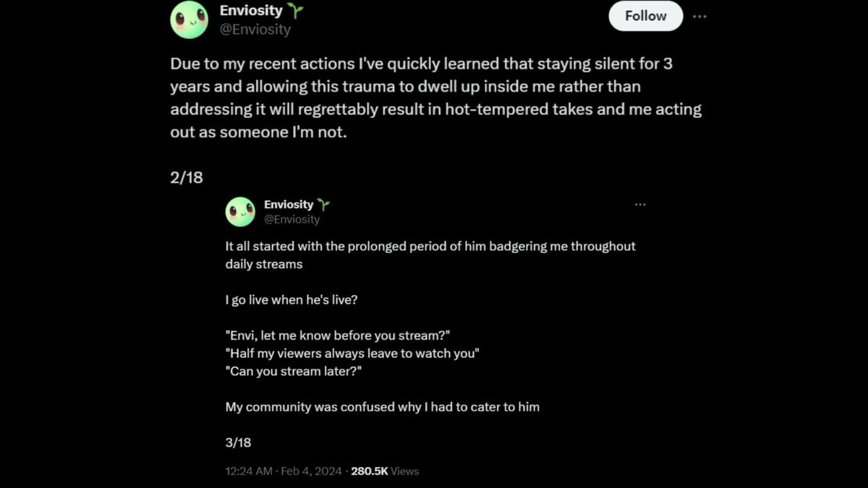Open the more options menu on the main tweet
868x488 pixels.
(x=699, y=15)
